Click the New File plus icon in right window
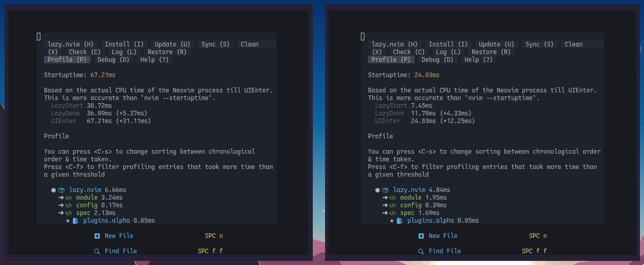Viewport: 644px width, 265px height. (421, 235)
